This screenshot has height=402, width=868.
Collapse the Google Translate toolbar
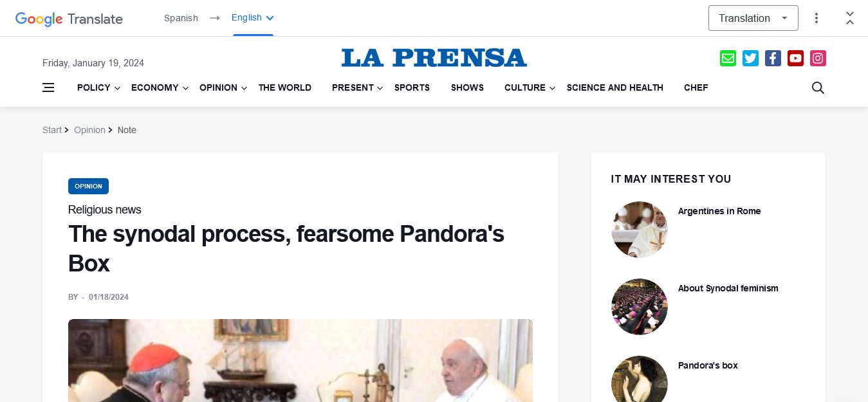click(x=850, y=18)
